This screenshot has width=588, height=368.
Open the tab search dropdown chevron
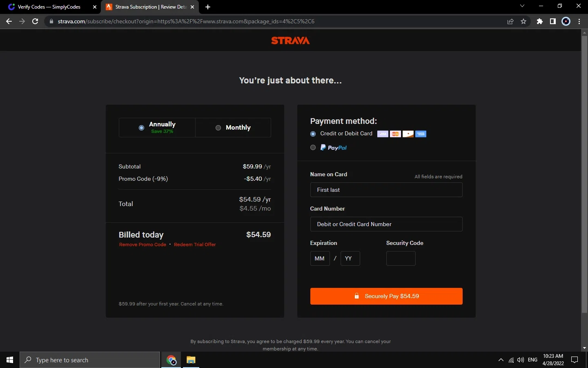coord(522,6)
